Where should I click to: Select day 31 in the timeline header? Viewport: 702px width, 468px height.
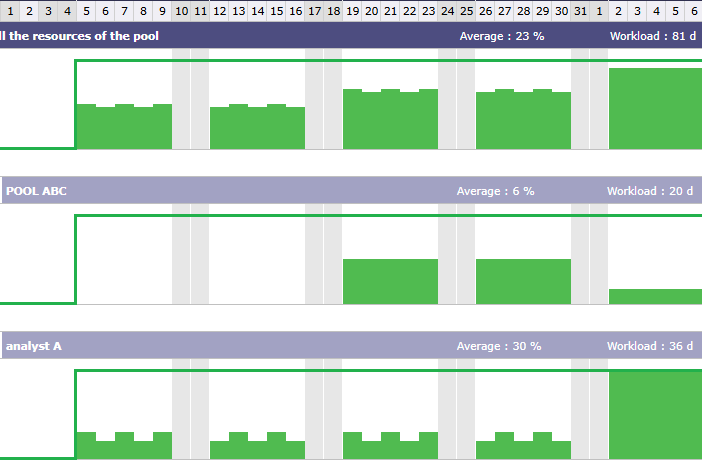coord(580,11)
